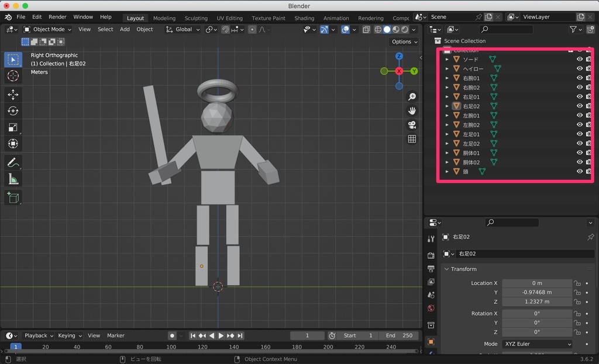Choose the Annotate pencil tool
The image size is (599, 364).
tap(13, 162)
